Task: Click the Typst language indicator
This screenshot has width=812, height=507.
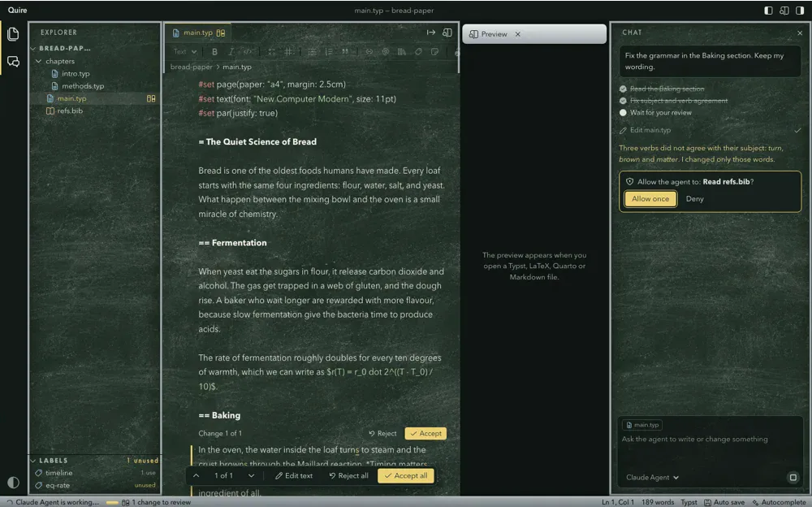Action: (689, 502)
